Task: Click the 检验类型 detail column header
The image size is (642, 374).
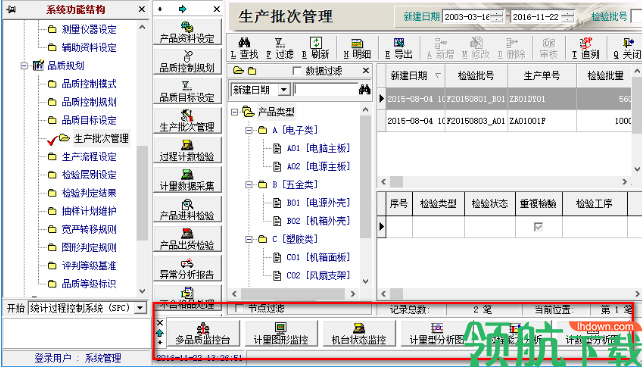Action: click(x=438, y=204)
